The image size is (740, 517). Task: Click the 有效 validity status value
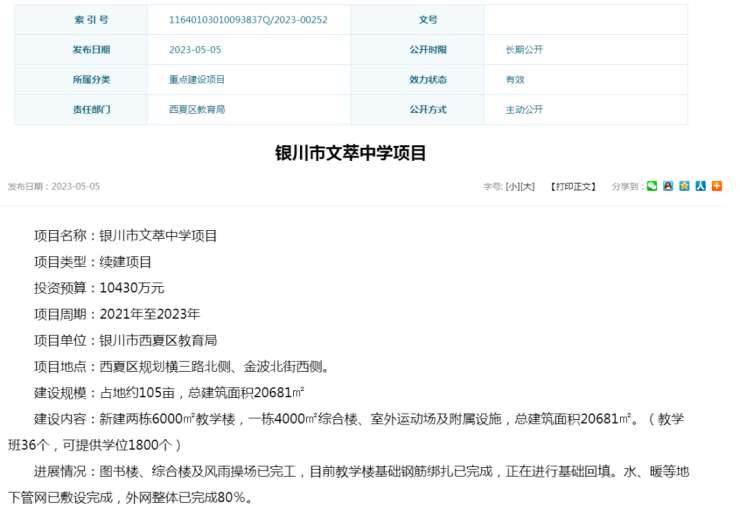pyautogui.click(x=515, y=80)
